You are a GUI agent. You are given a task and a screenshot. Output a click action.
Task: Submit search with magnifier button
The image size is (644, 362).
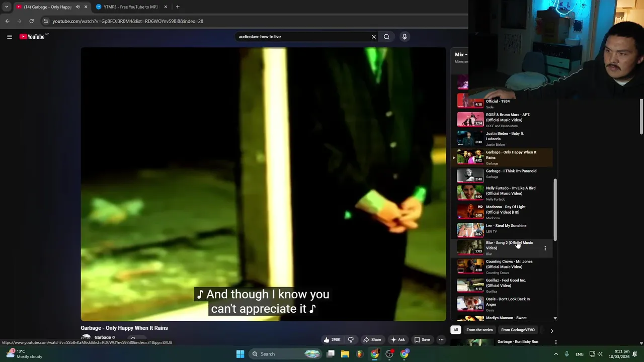pyautogui.click(x=386, y=37)
